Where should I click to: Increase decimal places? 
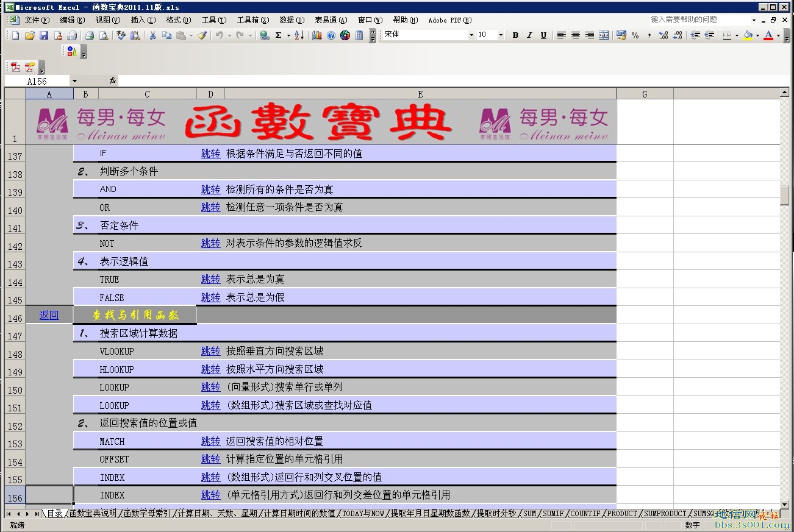pyautogui.click(x=663, y=35)
